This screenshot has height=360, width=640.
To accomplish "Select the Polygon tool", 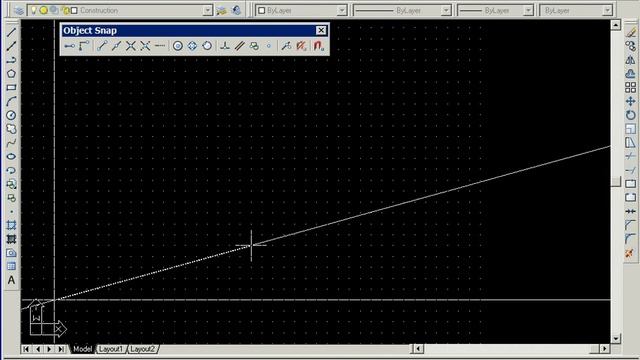I will click(x=11, y=74).
